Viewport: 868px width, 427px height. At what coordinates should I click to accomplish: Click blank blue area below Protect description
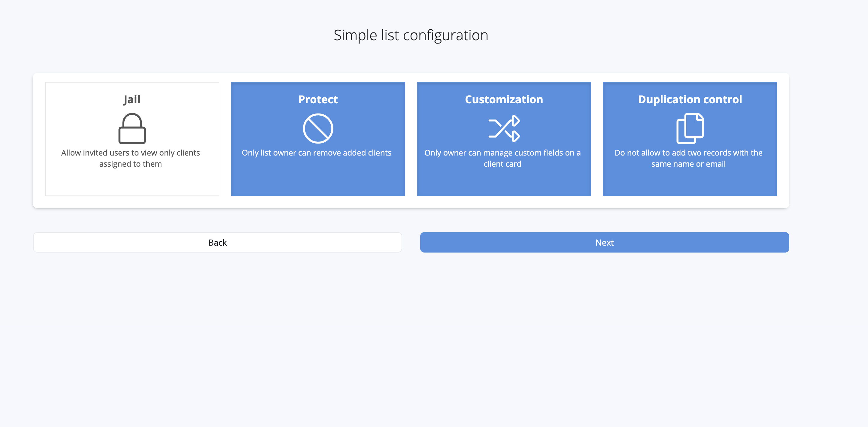point(318,180)
